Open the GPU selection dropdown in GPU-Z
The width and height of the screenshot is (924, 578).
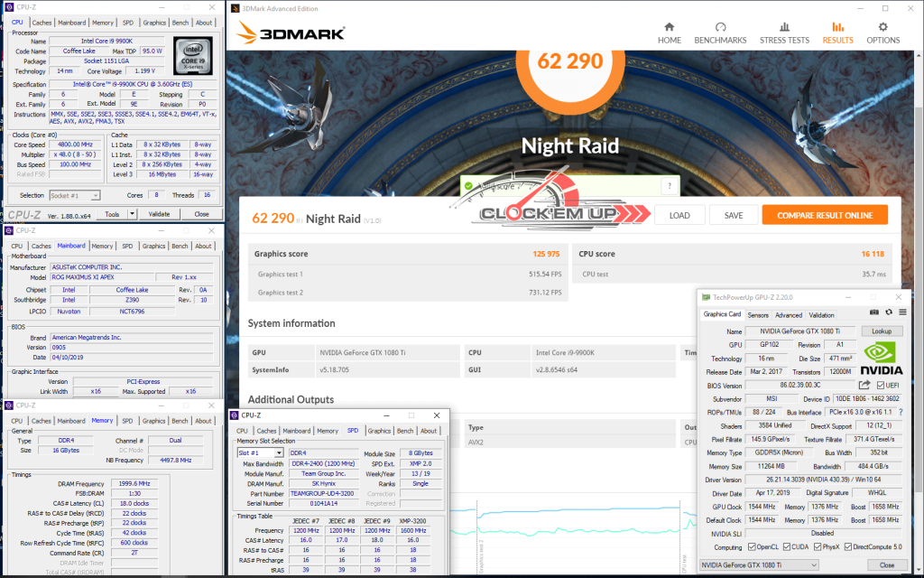click(760, 564)
